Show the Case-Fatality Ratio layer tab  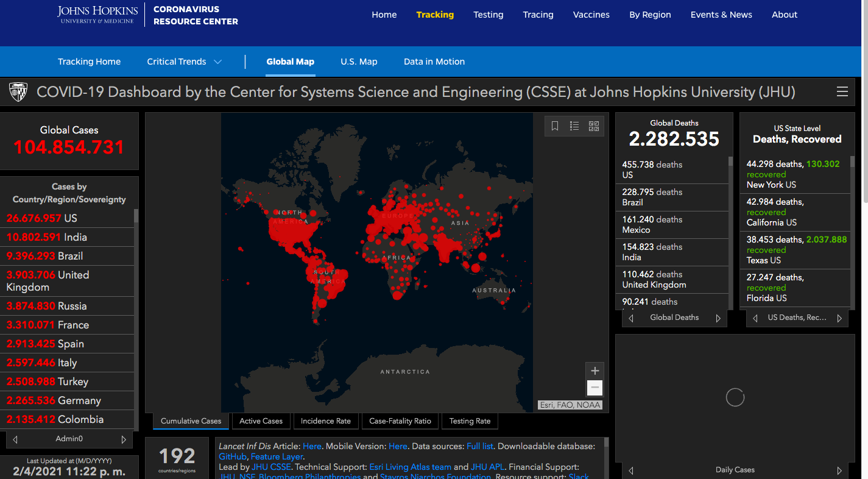click(400, 421)
